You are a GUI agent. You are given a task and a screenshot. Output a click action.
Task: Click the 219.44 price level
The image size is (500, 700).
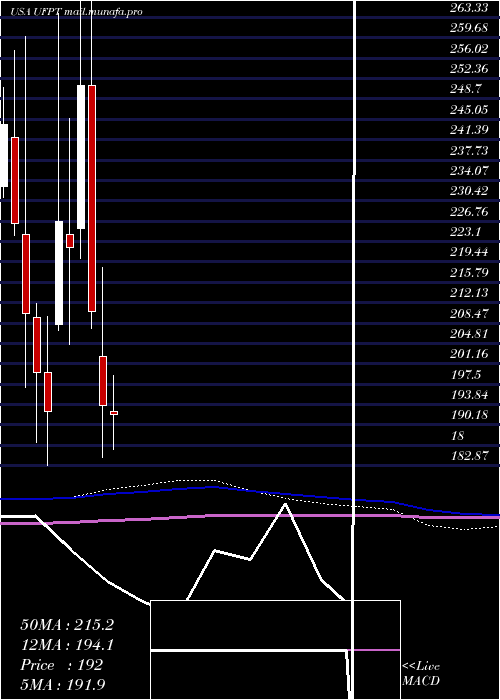point(469,252)
